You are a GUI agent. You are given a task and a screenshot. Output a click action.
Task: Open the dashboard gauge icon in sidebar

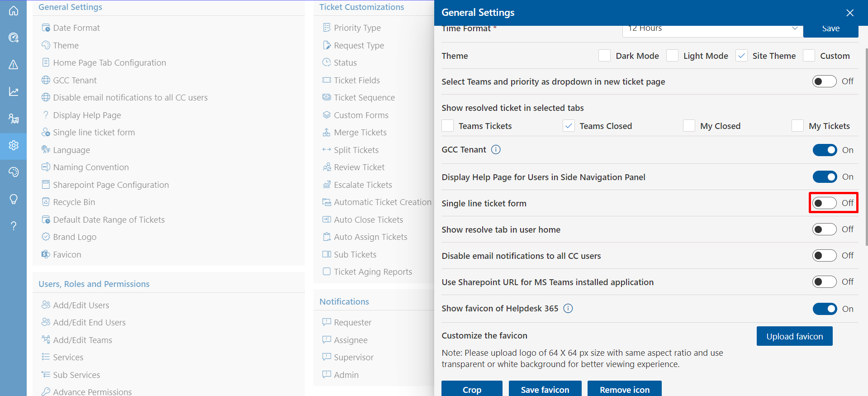coord(14,38)
